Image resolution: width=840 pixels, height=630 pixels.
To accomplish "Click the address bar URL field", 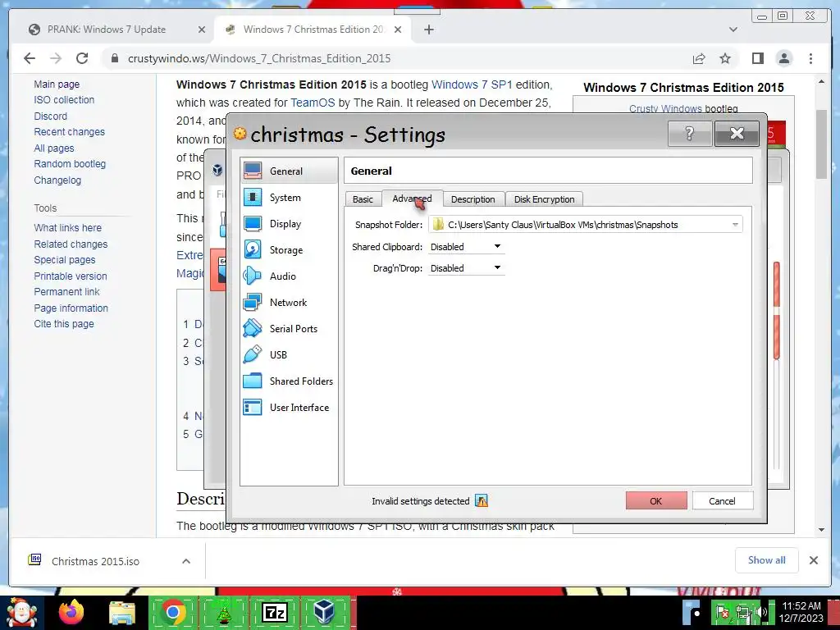I will pos(396,58).
